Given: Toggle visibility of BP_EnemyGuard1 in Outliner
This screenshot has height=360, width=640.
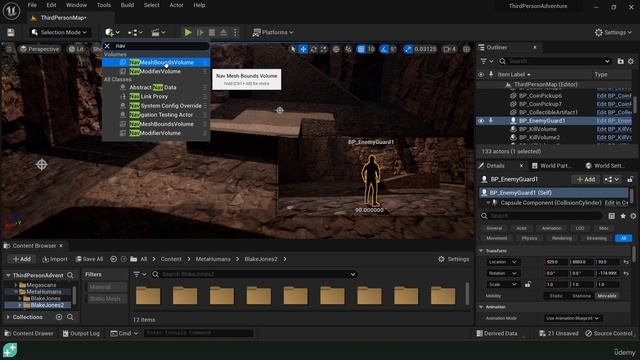Looking at the screenshot, I should [x=481, y=121].
